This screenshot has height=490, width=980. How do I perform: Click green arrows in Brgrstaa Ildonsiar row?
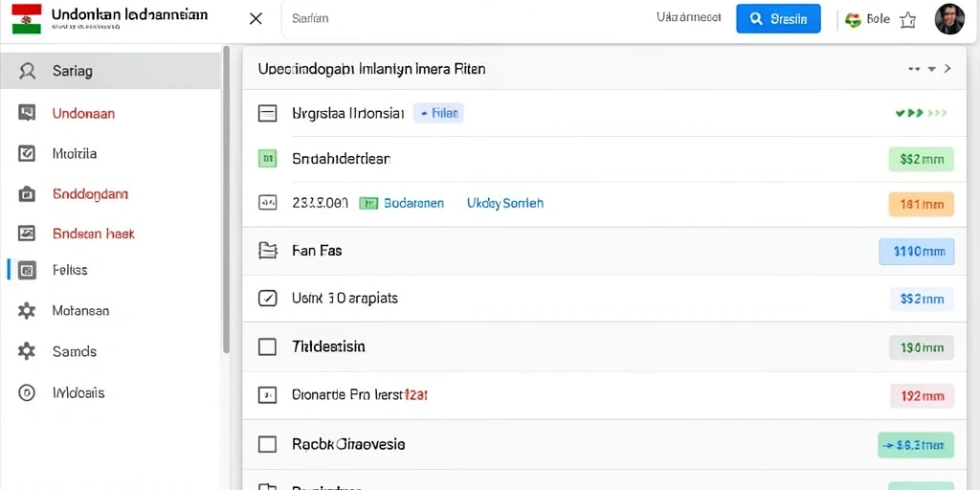click(x=921, y=113)
